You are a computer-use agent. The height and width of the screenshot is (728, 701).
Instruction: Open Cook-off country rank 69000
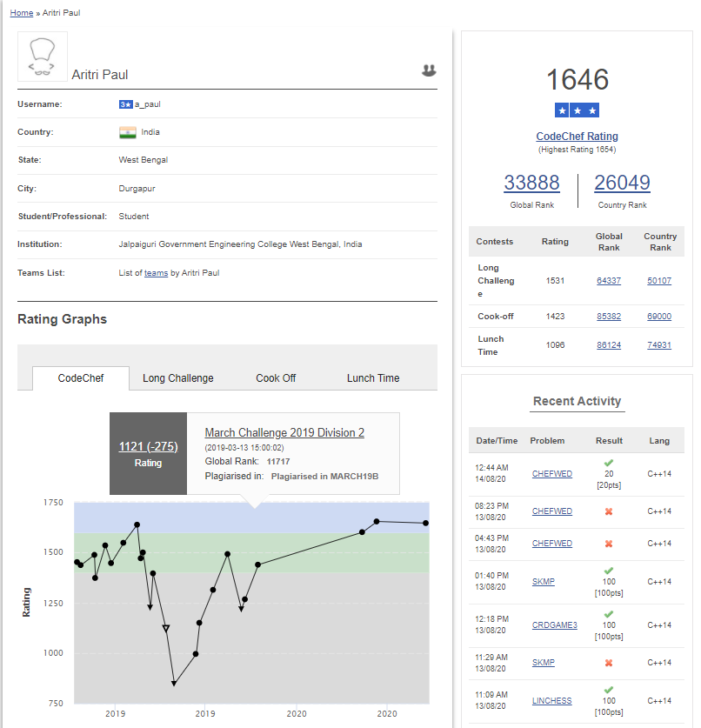(x=659, y=317)
